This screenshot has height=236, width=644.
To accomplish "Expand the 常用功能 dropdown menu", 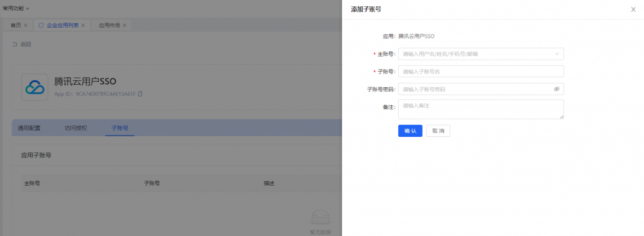I will (x=16, y=8).
